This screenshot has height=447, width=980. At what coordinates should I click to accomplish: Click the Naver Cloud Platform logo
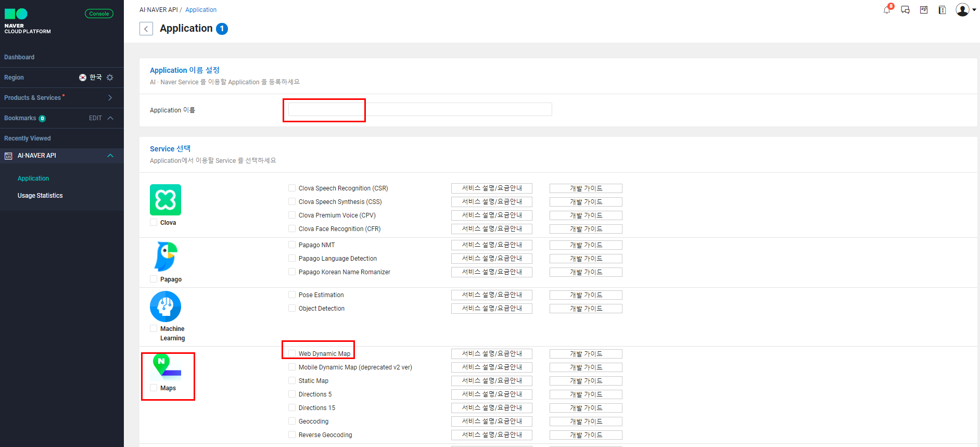point(28,21)
